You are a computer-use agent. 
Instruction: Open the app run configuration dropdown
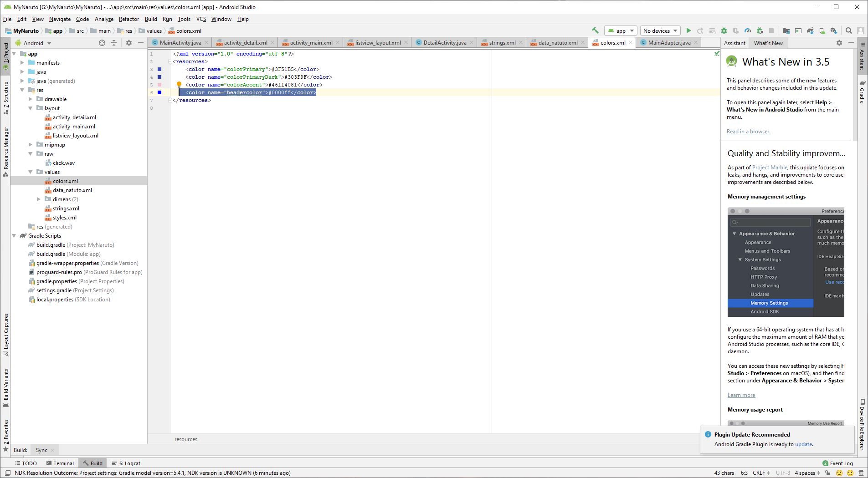(x=620, y=31)
